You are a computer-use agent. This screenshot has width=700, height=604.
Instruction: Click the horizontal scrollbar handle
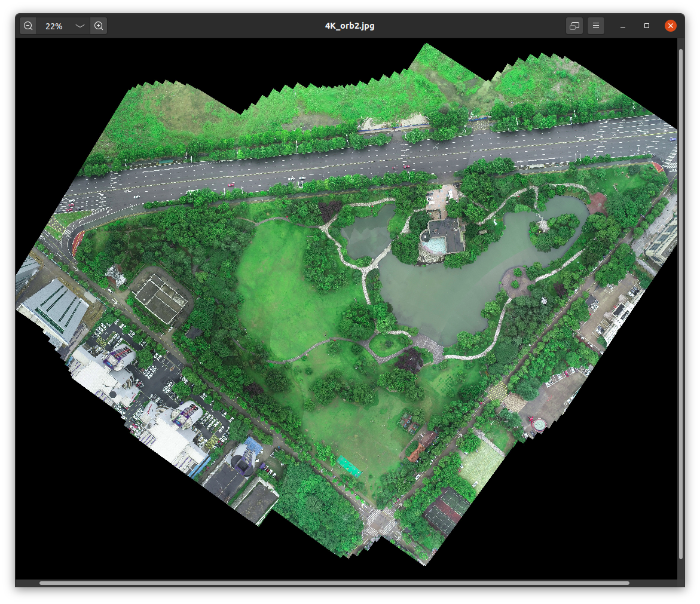[334, 583]
